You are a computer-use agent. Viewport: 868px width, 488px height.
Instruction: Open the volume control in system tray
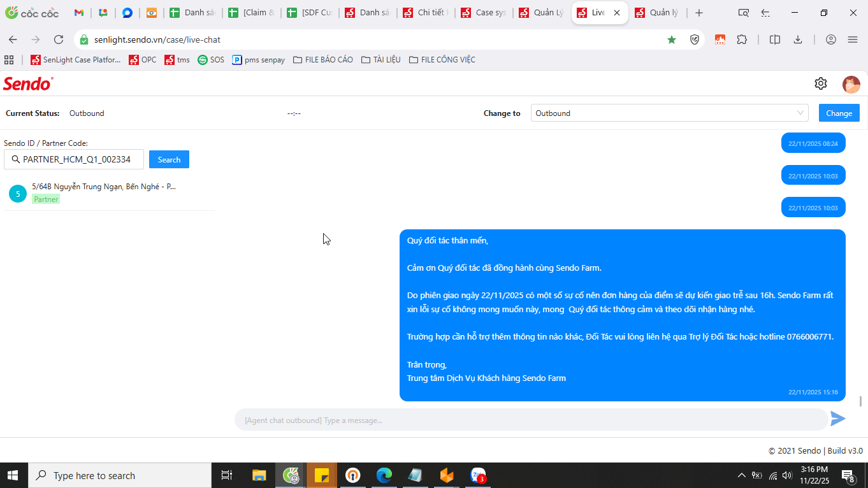click(787, 475)
